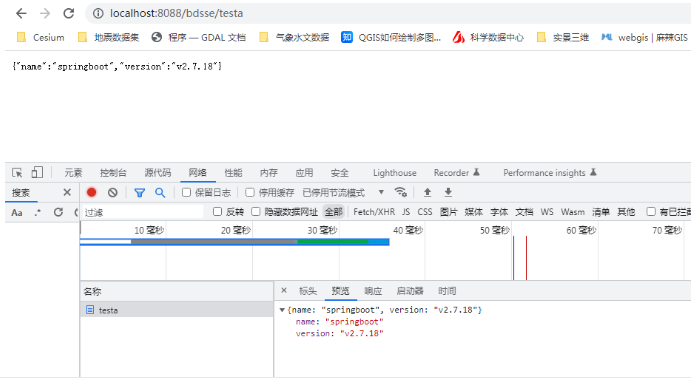
Task: Toggle the device toolbar icon
Action: pyautogui.click(x=37, y=172)
